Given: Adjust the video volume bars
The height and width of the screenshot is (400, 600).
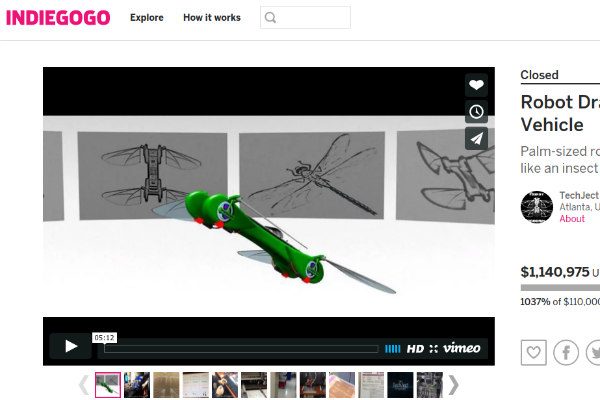Looking at the screenshot, I should tap(393, 348).
